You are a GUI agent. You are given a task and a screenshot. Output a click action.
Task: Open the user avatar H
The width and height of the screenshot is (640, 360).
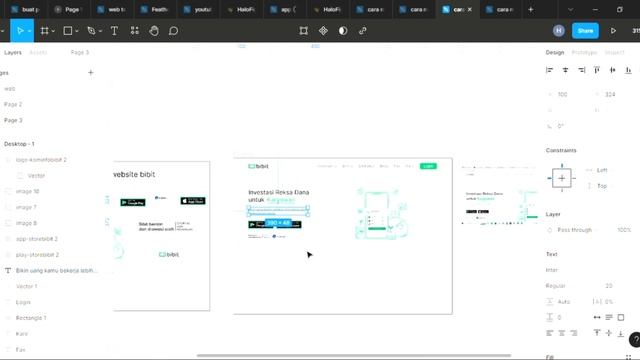pyautogui.click(x=559, y=31)
